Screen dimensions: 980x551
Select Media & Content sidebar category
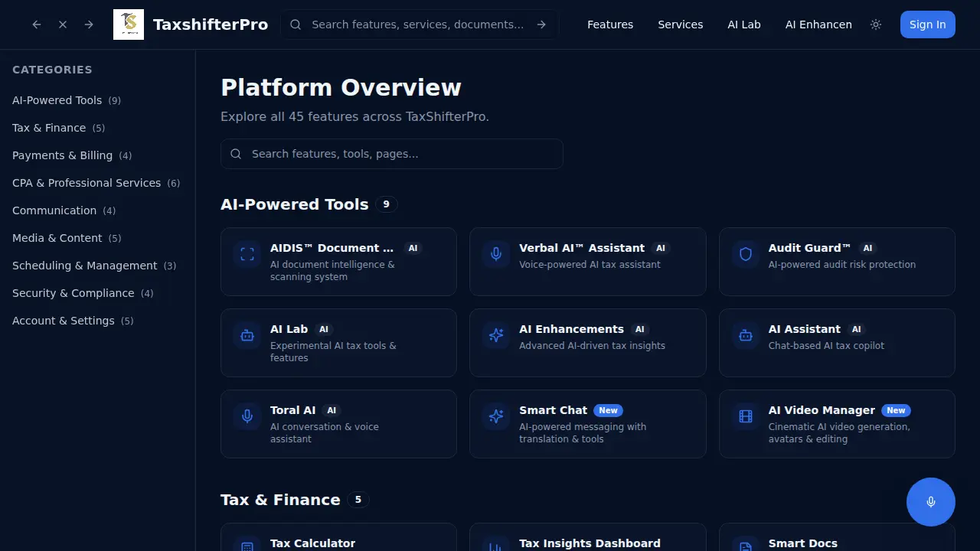(67, 238)
